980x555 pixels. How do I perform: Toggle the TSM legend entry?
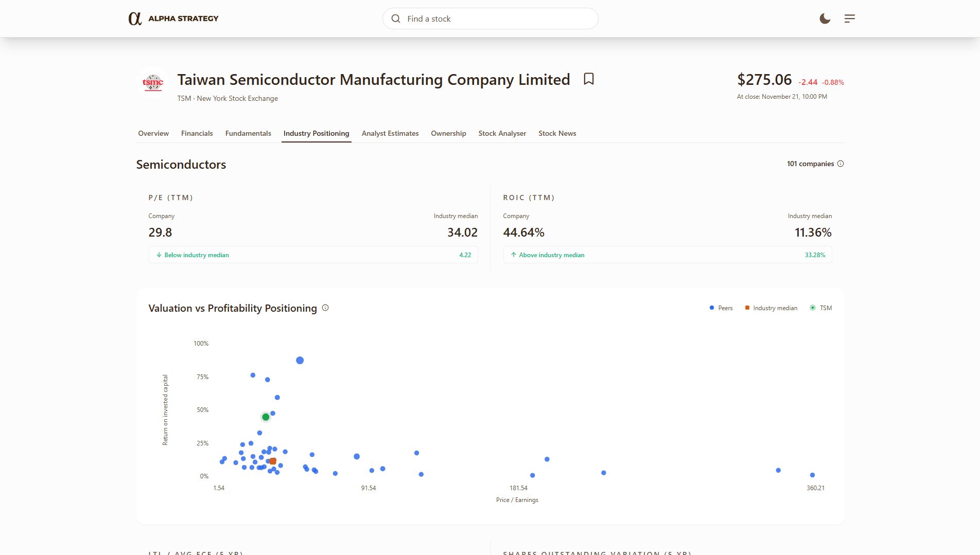pyautogui.click(x=820, y=308)
